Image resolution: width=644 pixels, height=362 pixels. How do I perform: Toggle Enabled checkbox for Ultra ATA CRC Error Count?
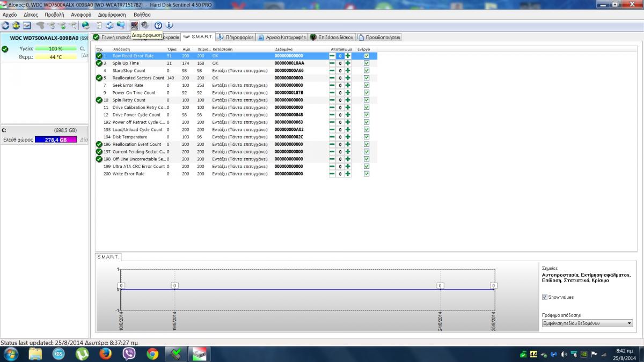point(367,166)
